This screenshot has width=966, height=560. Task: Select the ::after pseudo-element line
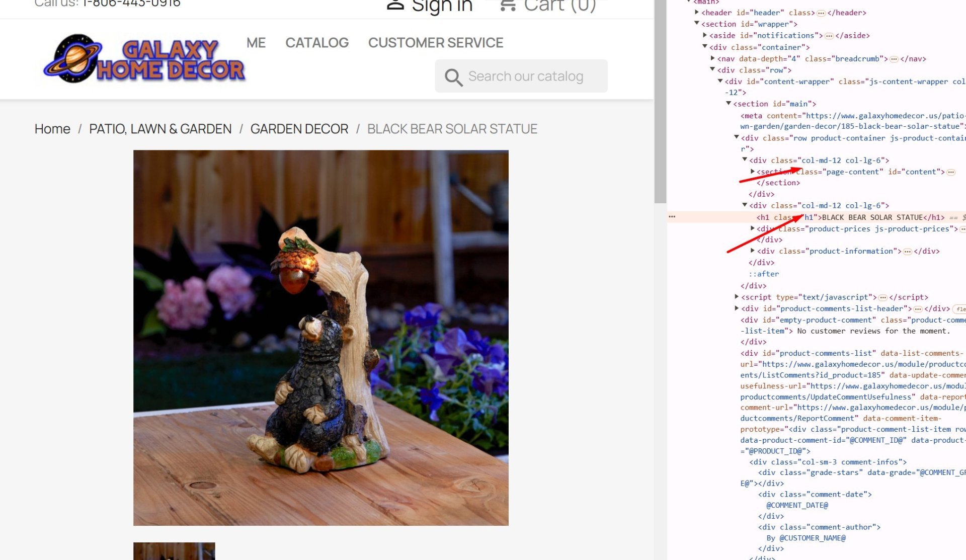pos(764,274)
